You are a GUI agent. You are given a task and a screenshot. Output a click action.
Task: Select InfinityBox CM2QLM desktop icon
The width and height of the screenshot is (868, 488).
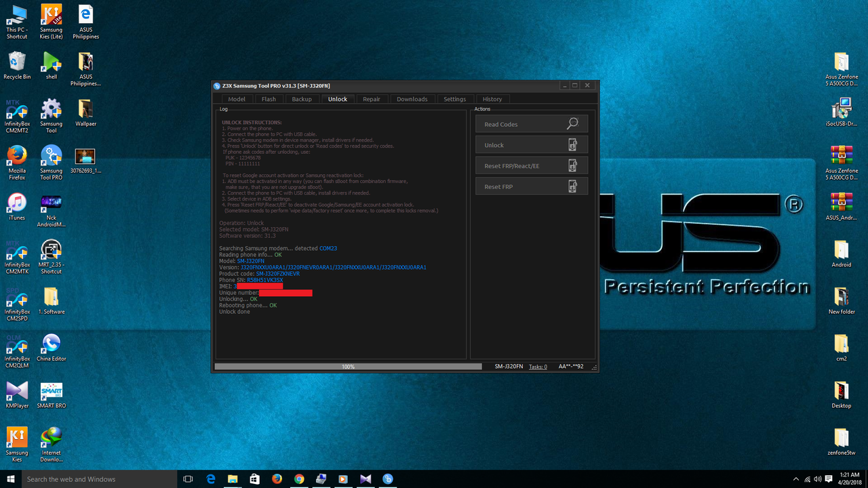(x=17, y=351)
